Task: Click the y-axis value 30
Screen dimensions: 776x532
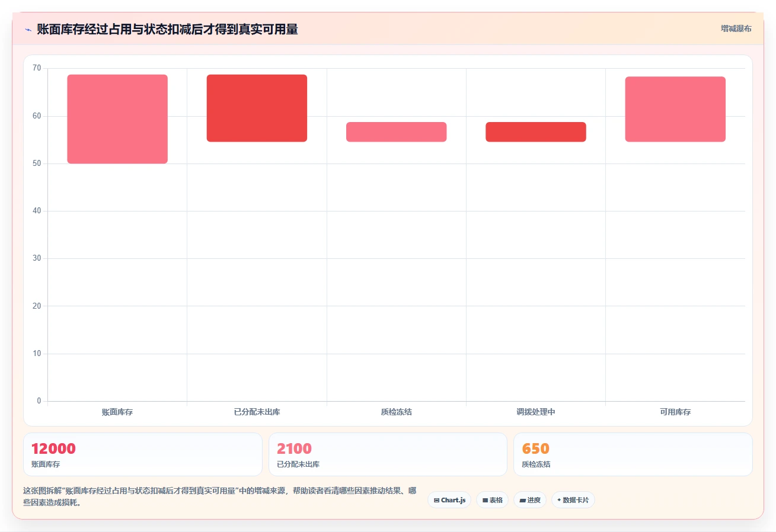Action: coord(37,258)
